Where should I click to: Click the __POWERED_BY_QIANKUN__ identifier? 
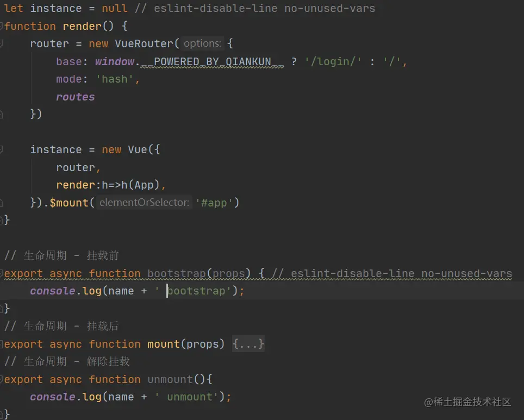212,61
